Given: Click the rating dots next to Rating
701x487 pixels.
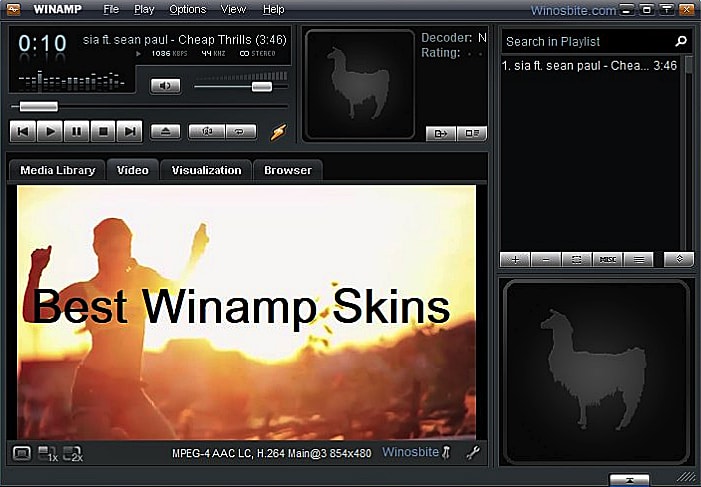Looking at the screenshot, I should click(474, 53).
